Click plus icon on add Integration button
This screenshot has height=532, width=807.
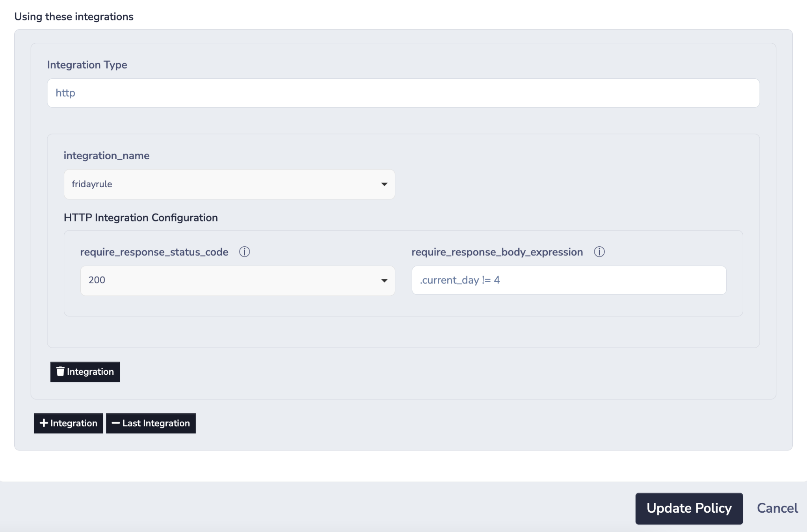[x=44, y=423]
